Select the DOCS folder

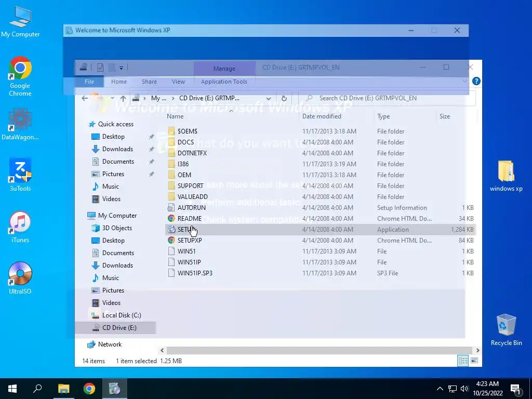[185, 142]
